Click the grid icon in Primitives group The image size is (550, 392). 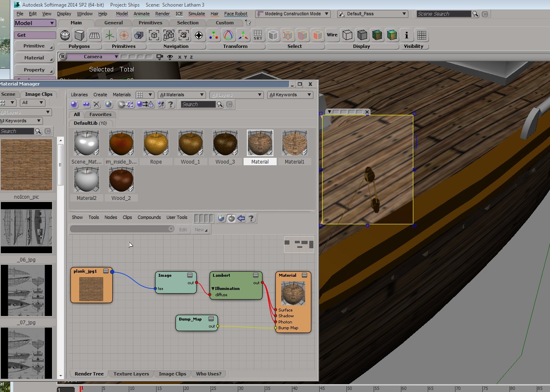pos(95,35)
